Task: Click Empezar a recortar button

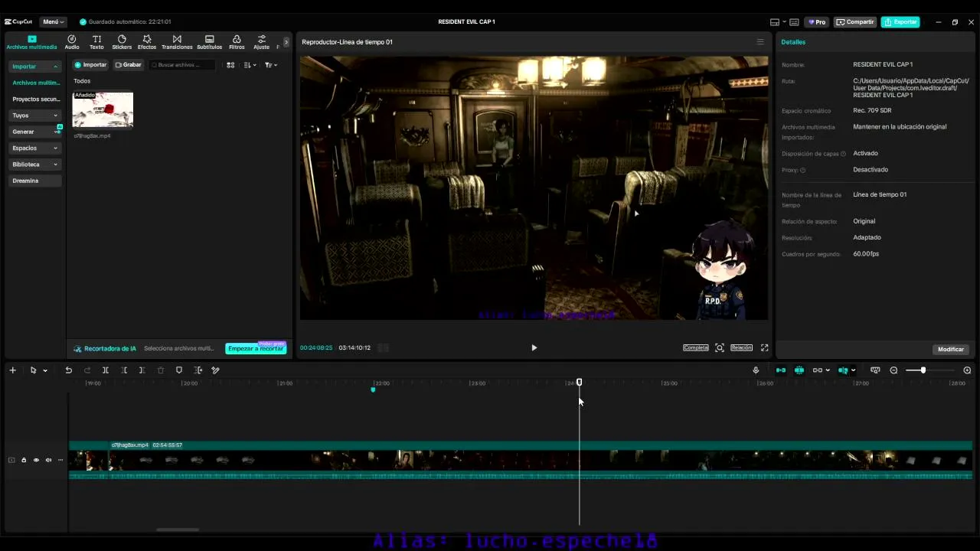Action: (256, 349)
